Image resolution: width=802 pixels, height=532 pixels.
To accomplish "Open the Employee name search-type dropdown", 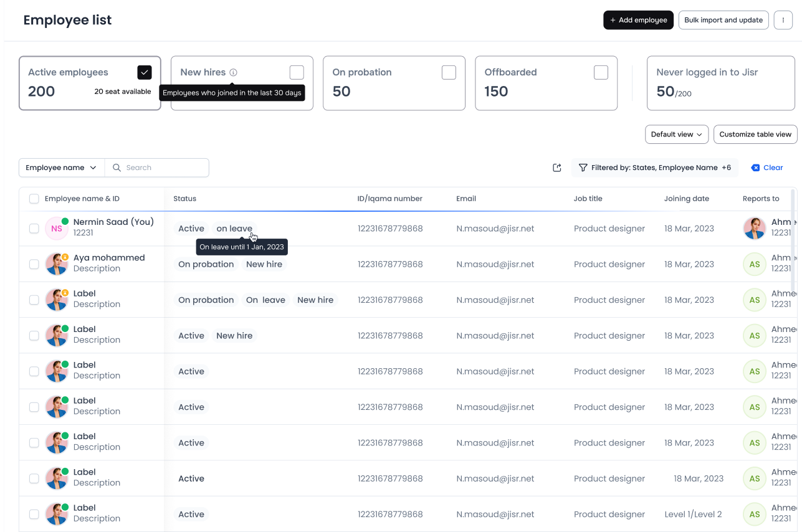I will (61, 168).
